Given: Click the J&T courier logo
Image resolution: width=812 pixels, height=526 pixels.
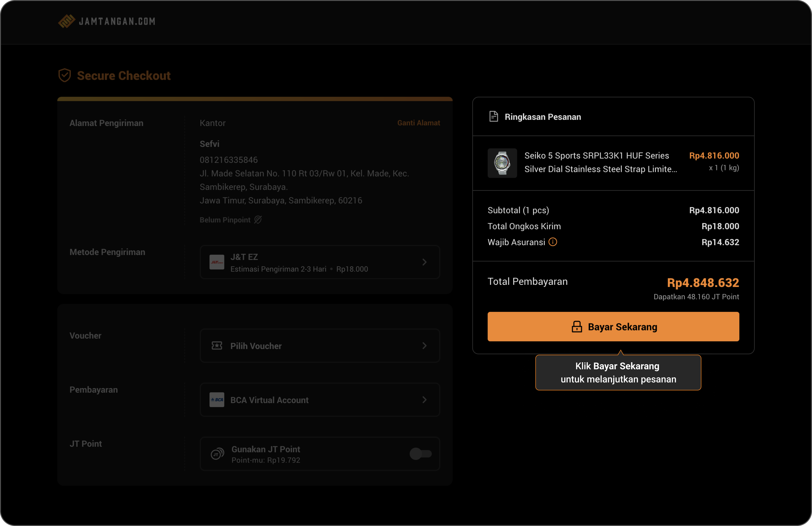Looking at the screenshot, I should coord(217,262).
